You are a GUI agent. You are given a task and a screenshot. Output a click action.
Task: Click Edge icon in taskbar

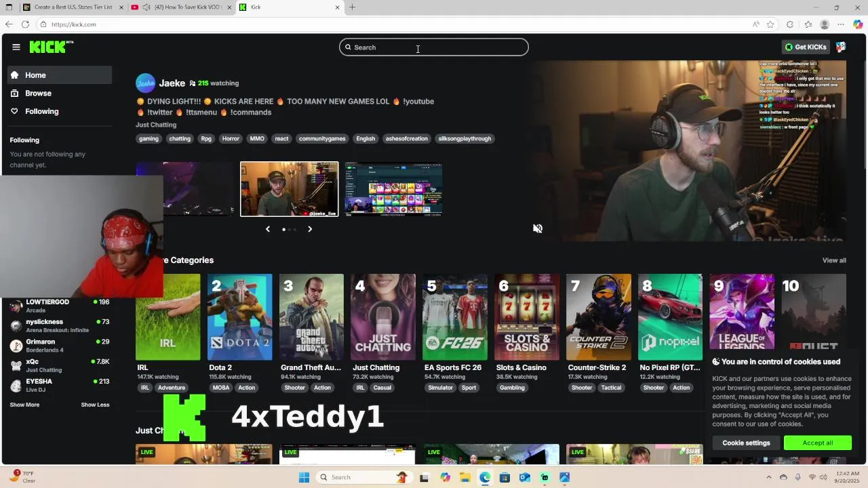pyautogui.click(x=485, y=477)
